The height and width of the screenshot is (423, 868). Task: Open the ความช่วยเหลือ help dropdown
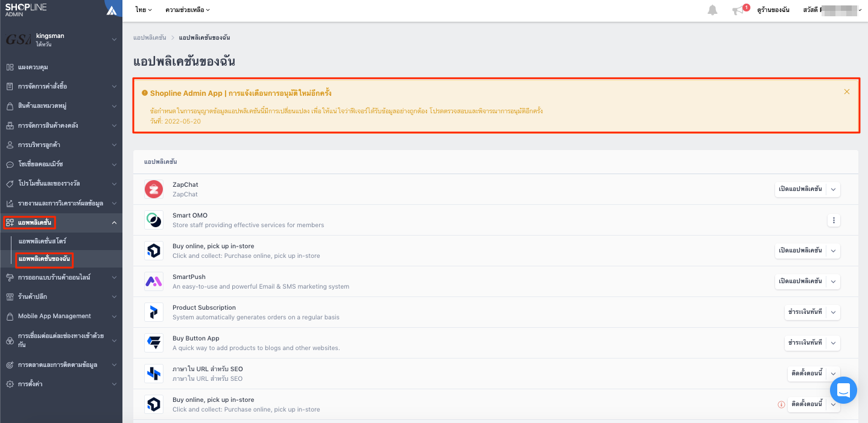(x=188, y=10)
